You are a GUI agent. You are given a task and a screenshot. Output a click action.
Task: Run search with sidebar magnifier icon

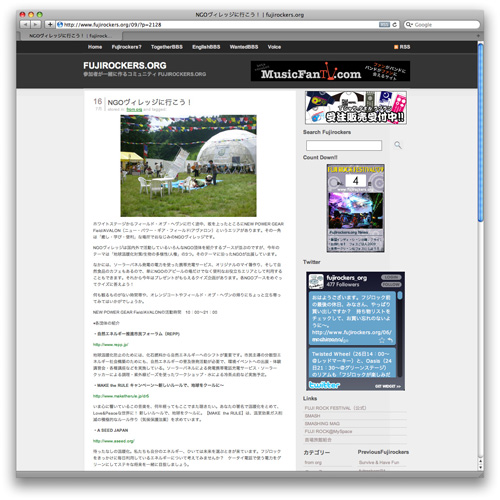pos(398,145)
